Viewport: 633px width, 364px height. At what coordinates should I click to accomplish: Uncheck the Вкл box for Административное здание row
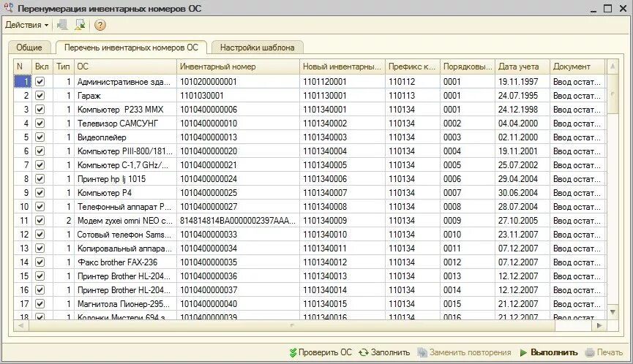(40, 81)
